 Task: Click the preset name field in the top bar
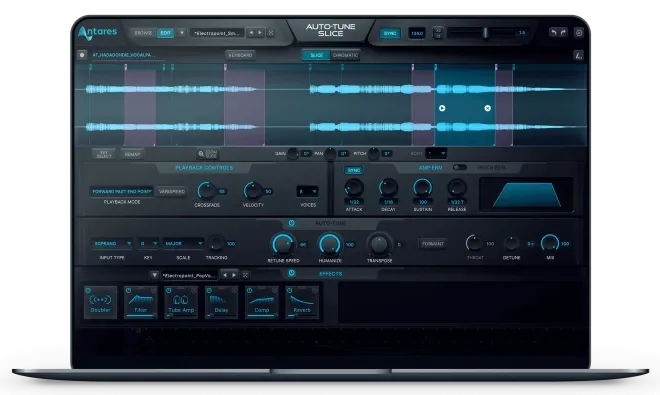[217, 33]
